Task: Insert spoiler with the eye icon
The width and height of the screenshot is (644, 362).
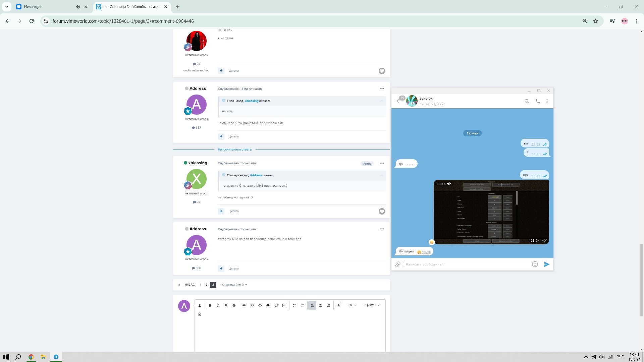Action: (x=268, y=305)
